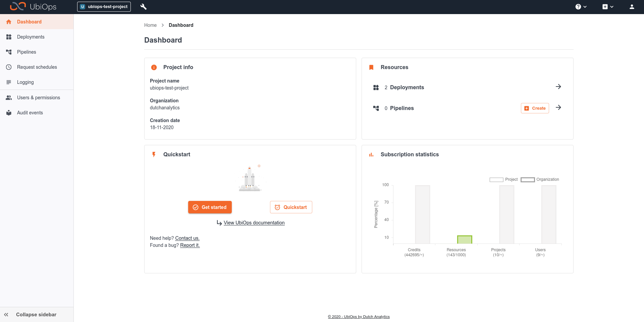Click the organization value dutchanalytics
644x322 pixels.
click(x=165, y=108)
